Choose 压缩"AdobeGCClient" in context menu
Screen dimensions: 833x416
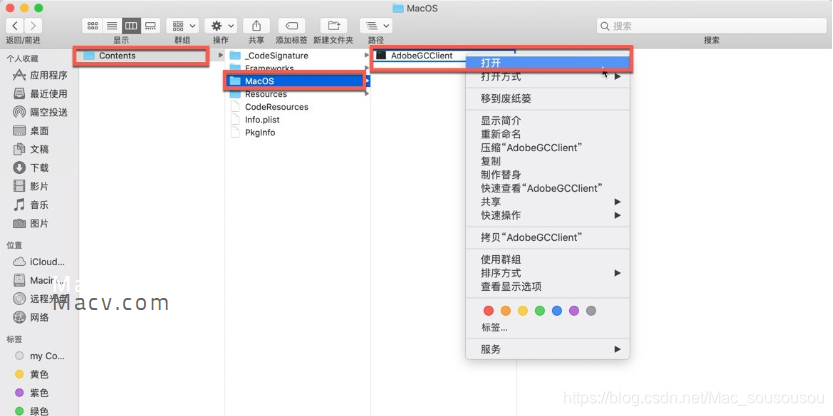547,148
